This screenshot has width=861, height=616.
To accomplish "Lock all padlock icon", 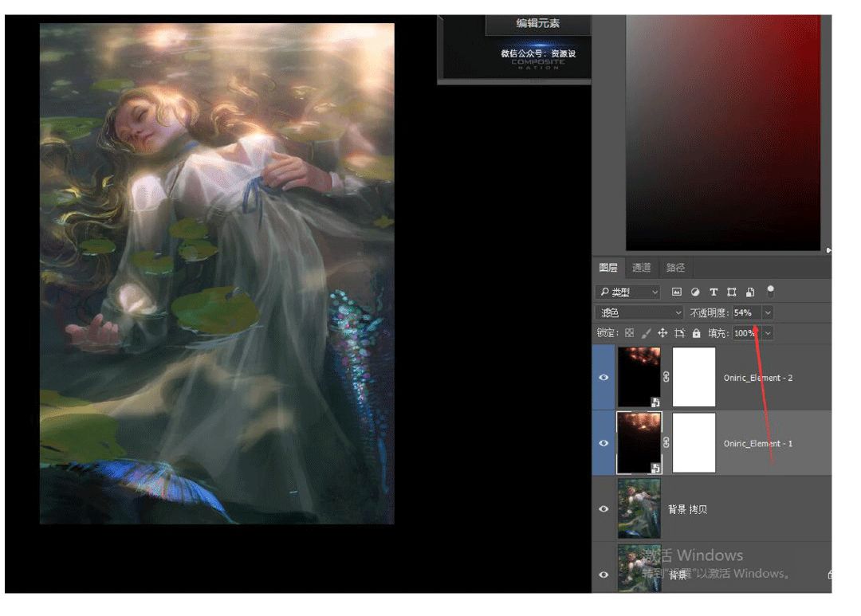I will click(696, 333).
